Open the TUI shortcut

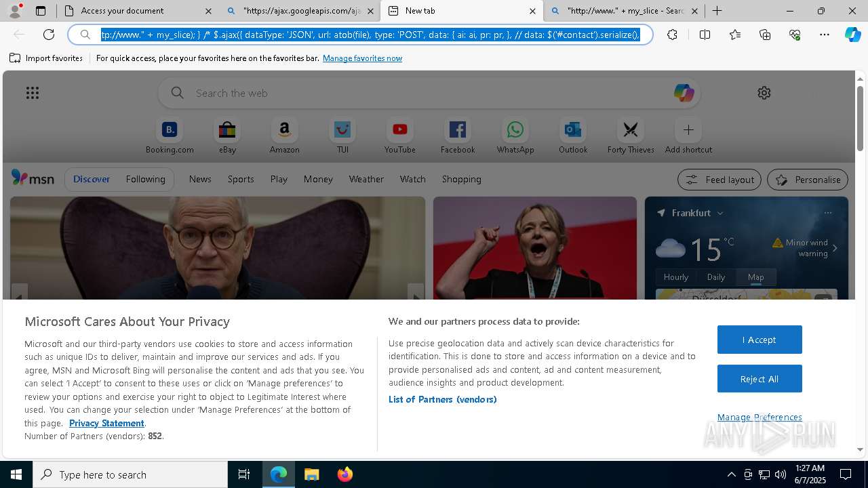click(x=342, y=136)
